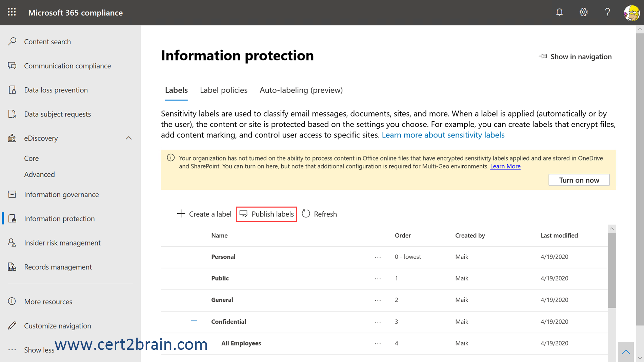Open Data subject requests
The height and width of the screenshot is (362, 644).
click(x=58, y=114)
